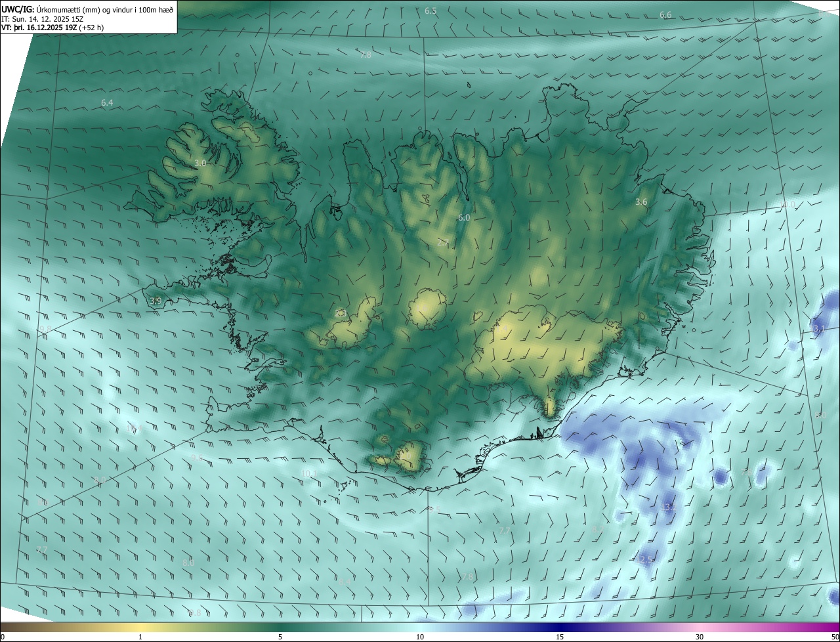Click the 50 tick on the color scale

click(835, 637)
